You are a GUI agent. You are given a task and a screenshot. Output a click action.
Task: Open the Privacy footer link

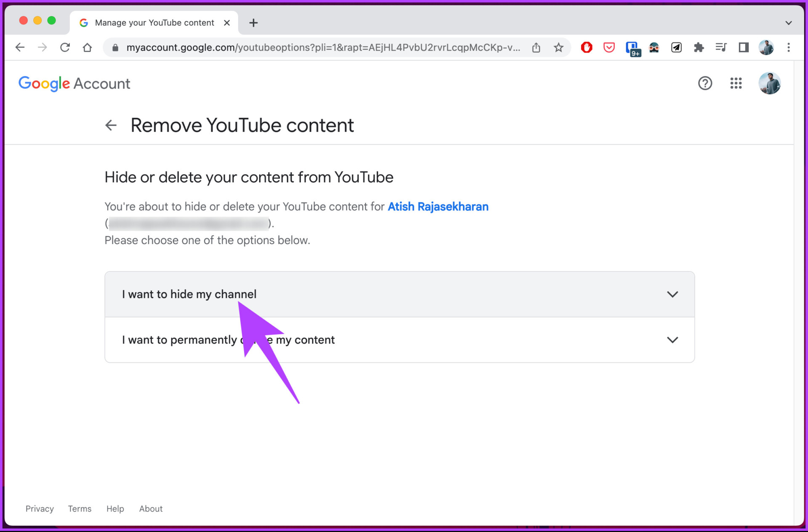point(40,508)
